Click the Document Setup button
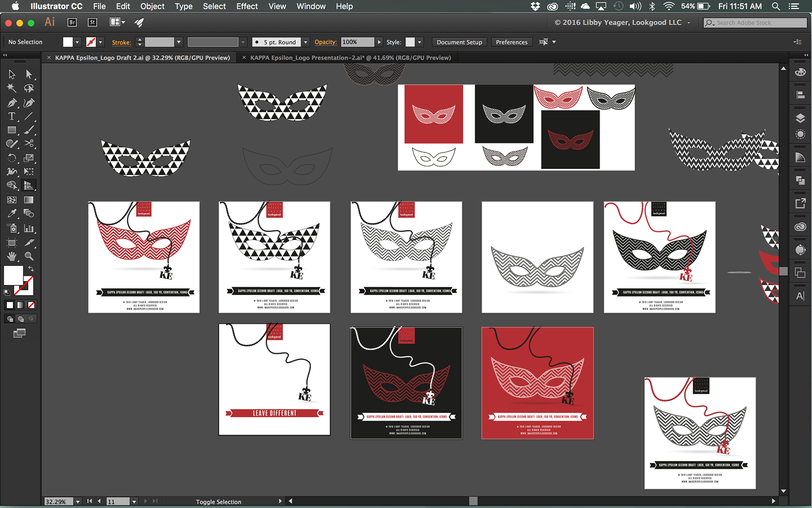This screenshot has width=812, height=508. tap(459, 42)
